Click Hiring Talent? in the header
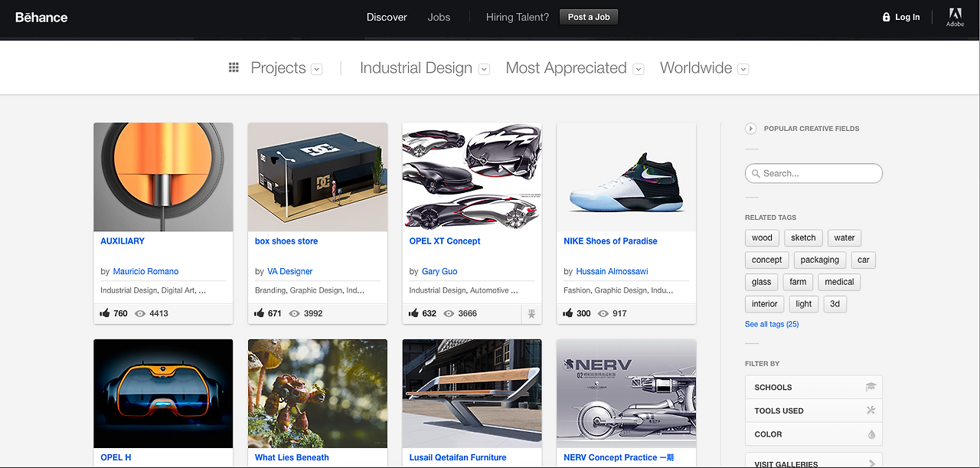980x468 pixels. point(518,17)
